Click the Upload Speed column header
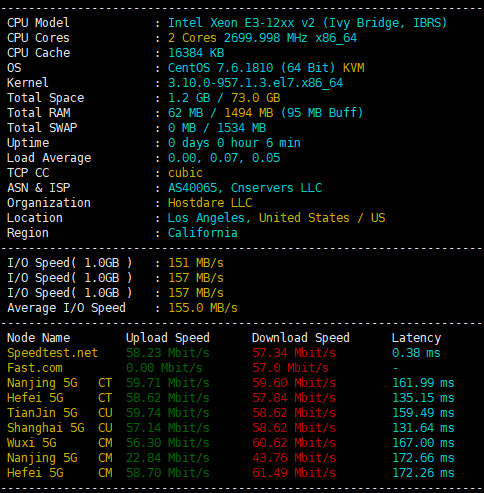 (x=168, y=338)
